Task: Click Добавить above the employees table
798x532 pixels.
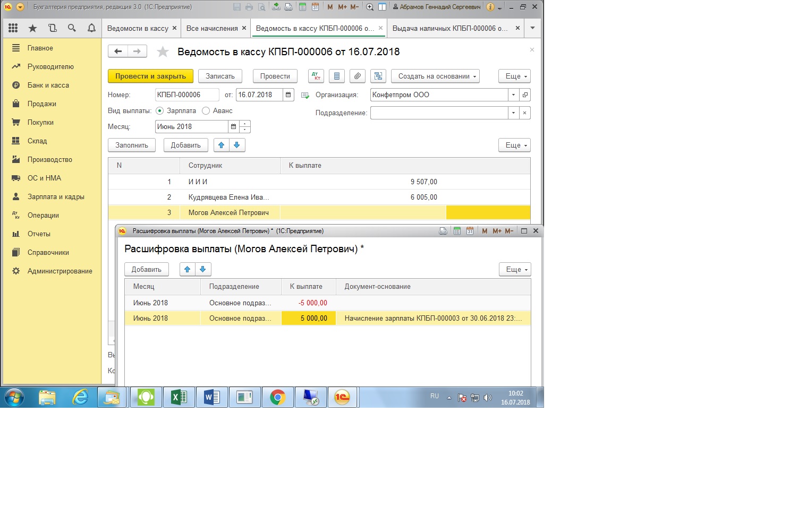Action: pos(185,145)
